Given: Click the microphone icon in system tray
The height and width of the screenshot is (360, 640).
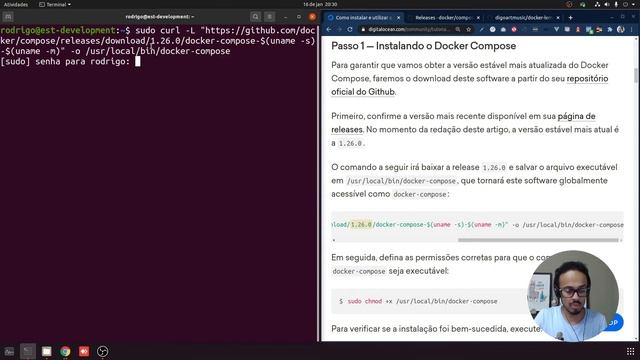Looking at the screenshot, I should (616, 4).
